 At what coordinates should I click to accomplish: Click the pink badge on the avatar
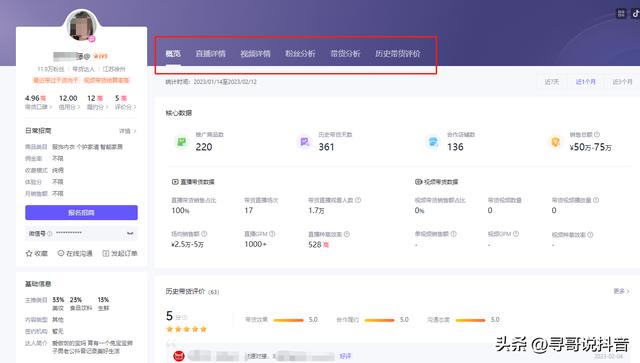tap(92, 39)
